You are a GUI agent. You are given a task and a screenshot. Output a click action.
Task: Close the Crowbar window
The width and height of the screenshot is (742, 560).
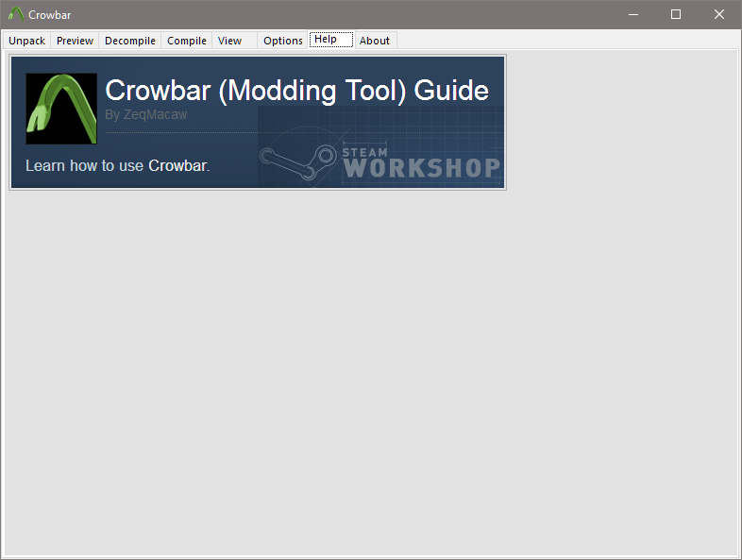(718, 15)
